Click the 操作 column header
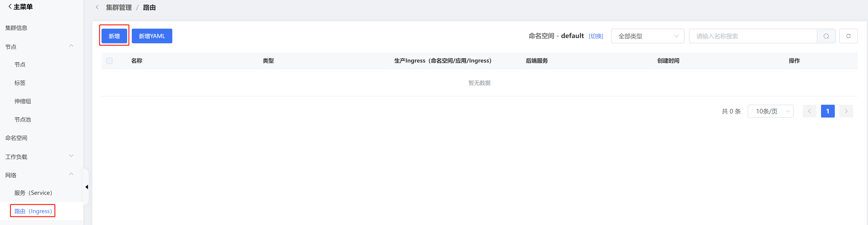Viewport: 868px width, 225px height. (794, 61)
